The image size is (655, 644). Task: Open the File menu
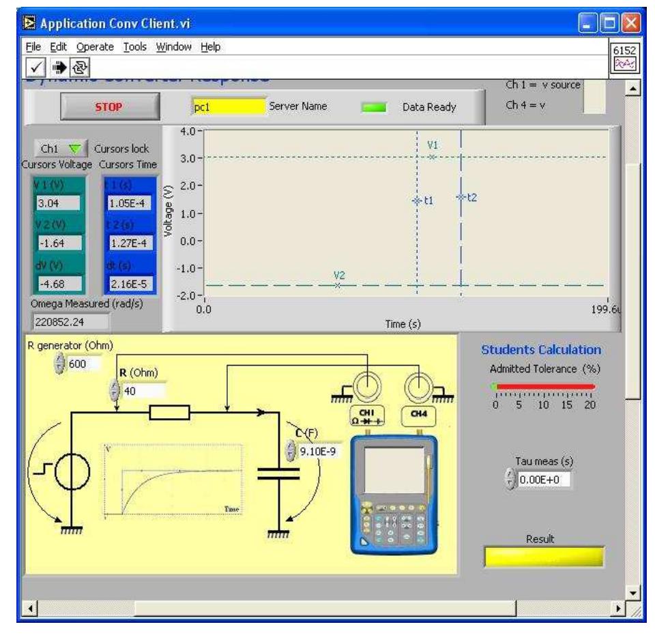33,47
